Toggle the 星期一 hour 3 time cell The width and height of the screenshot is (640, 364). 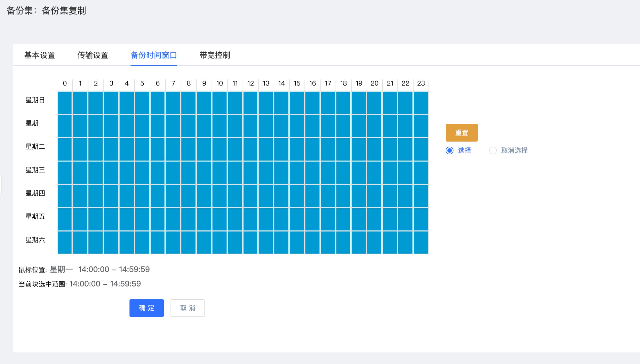point(111,126)
